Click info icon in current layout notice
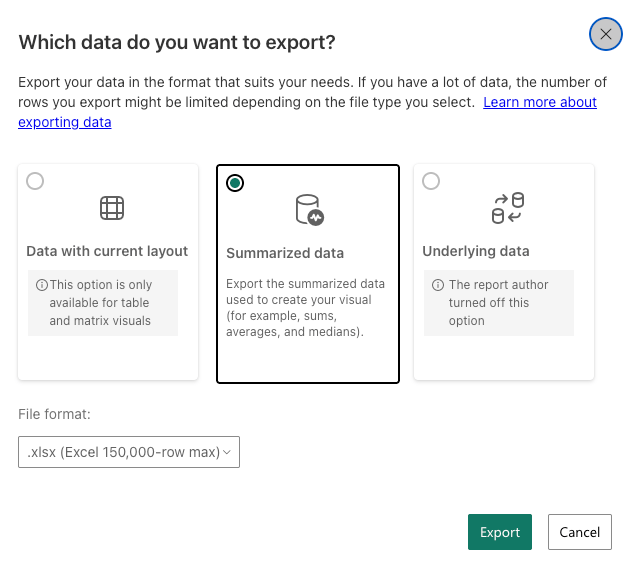This screenshot has width=639, height=562. tap(42, 284)
